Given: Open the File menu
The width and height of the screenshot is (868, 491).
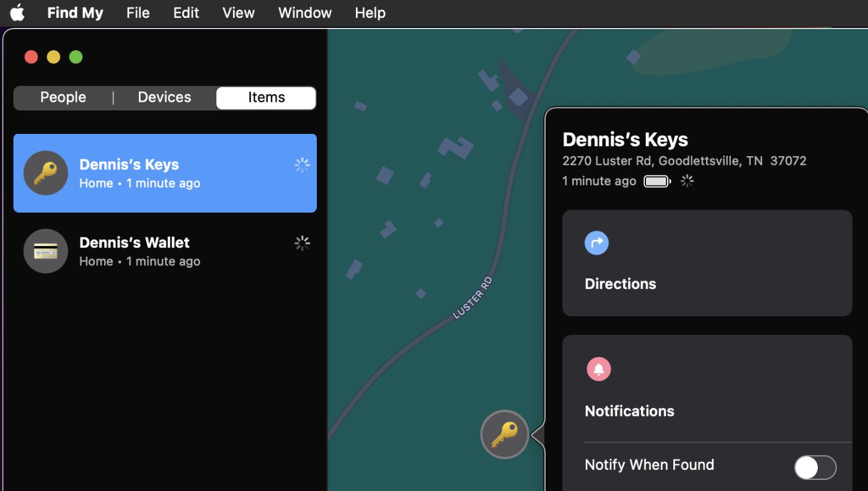Looking at the screenshot, I should coord(138,12).
